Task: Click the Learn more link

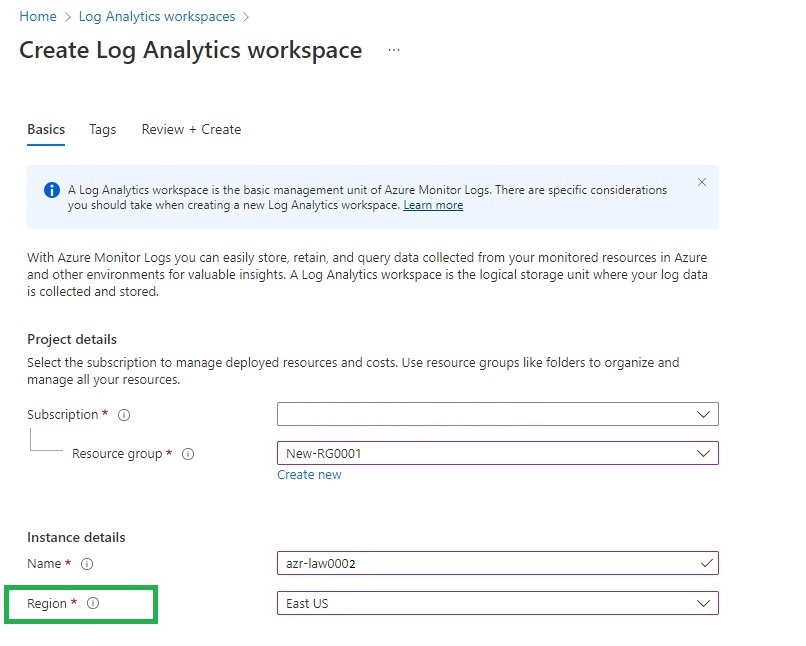Action: coord(433,205)
